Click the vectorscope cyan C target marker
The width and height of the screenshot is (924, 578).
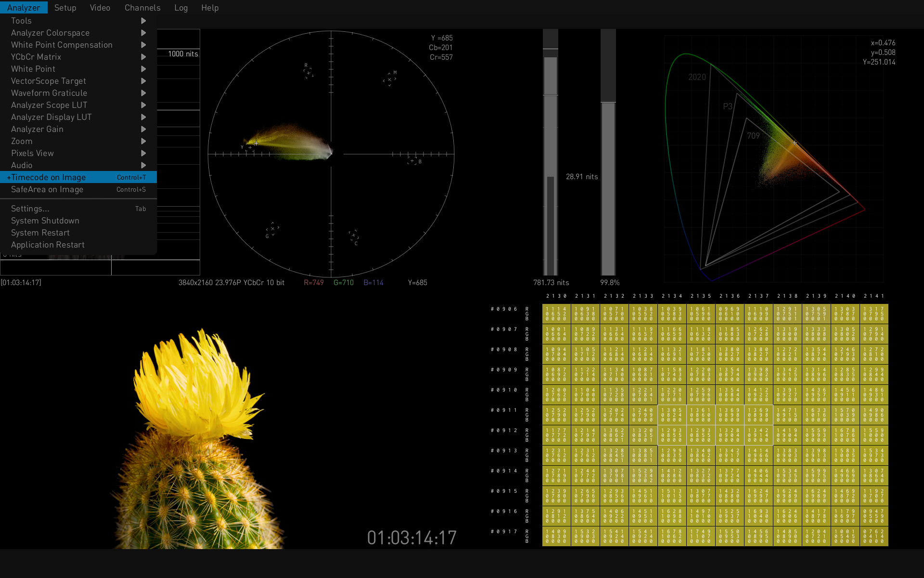click(x=354, y=236)
